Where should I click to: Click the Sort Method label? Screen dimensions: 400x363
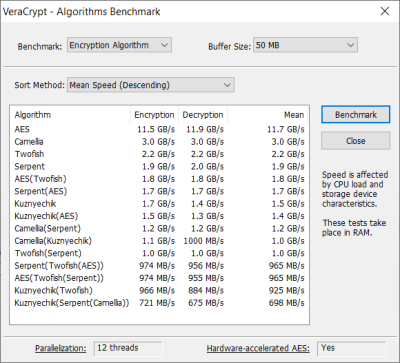(x=39, y=85)
